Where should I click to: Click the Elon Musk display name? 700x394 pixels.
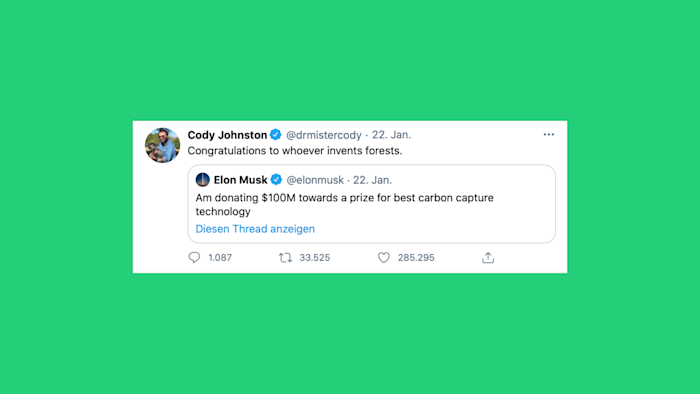240,180
